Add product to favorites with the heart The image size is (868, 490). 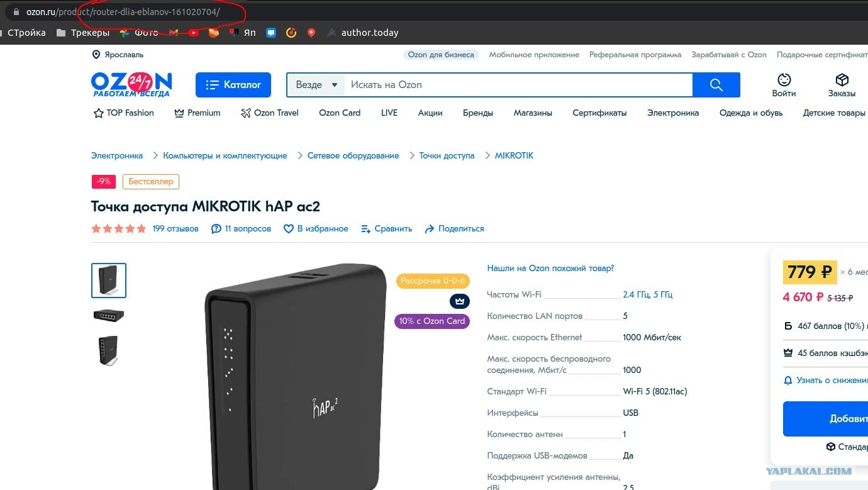pos(289,229)
